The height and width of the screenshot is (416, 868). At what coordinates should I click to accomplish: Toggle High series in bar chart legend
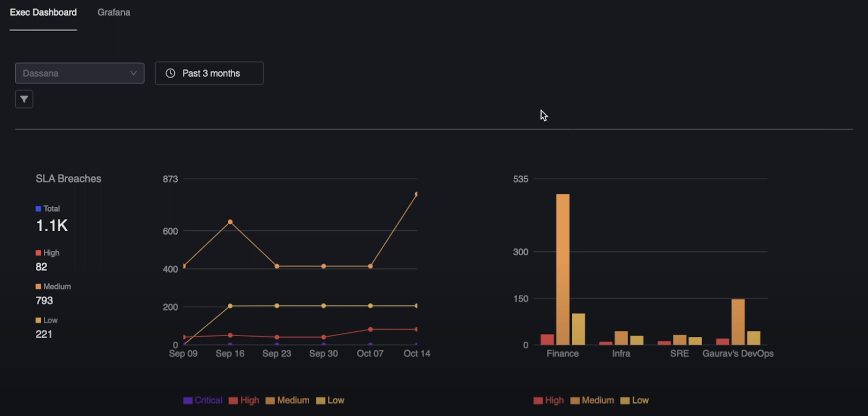[x=548, y=400]
